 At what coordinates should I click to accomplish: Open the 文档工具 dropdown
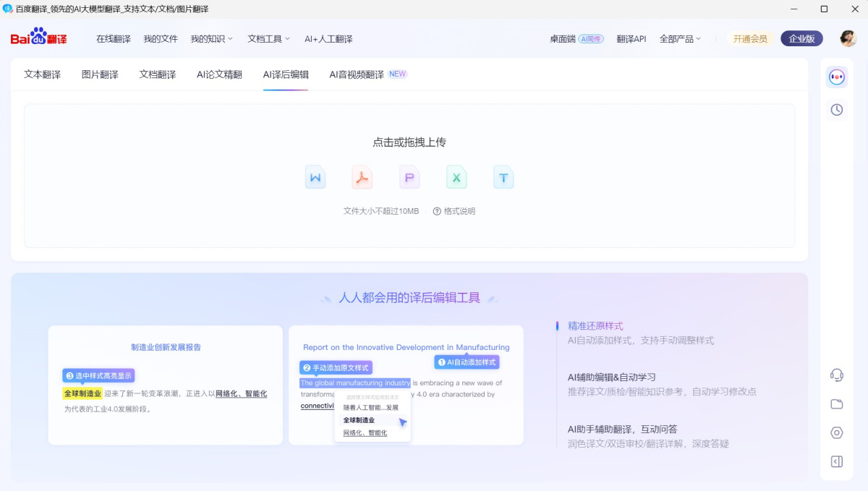pyautogui.click(x=268, y=38)
